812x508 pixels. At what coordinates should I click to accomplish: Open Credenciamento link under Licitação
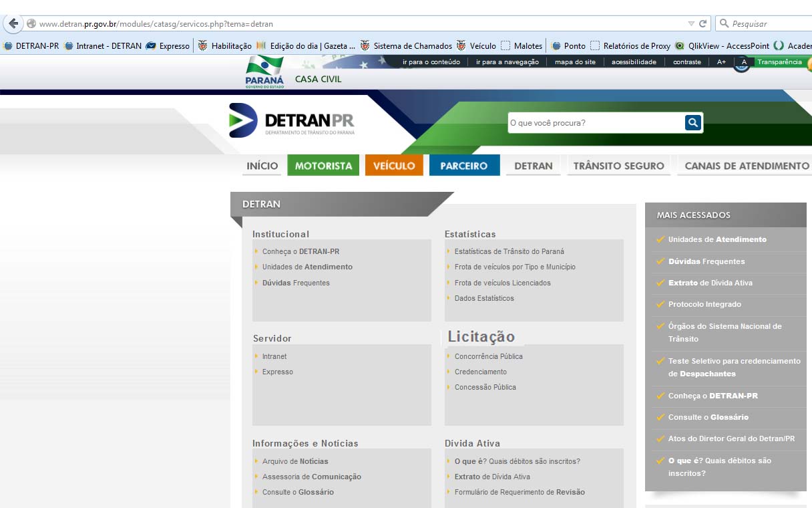click(x=481, y=372)
